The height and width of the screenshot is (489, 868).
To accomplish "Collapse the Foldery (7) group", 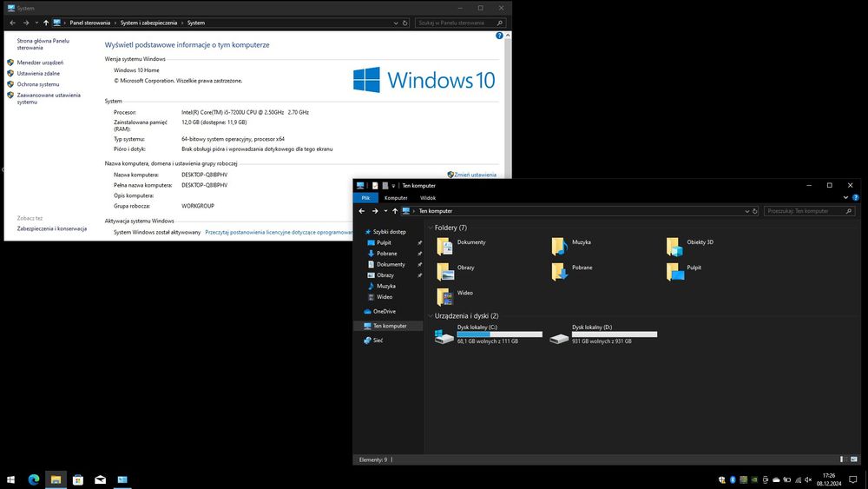I will [x=430, y=228].
